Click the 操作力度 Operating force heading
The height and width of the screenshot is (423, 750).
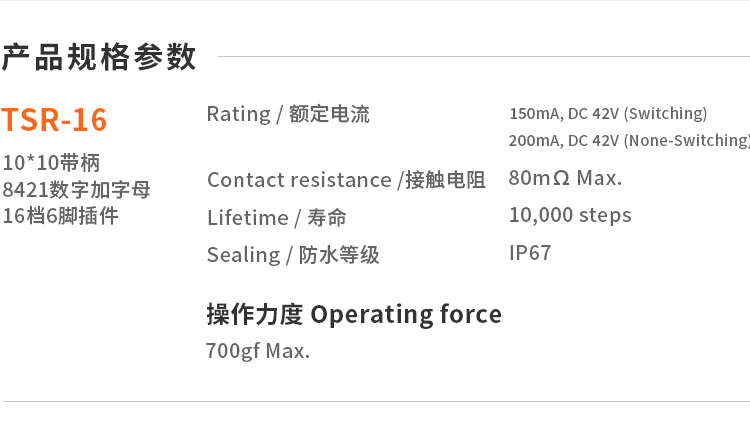click(x=354, y=314)
